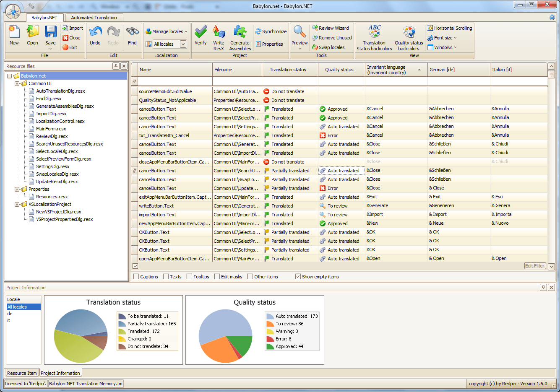Select the Babylon.NET ribbon tab
The image size is (560, 392).
[x=44, y=18]
